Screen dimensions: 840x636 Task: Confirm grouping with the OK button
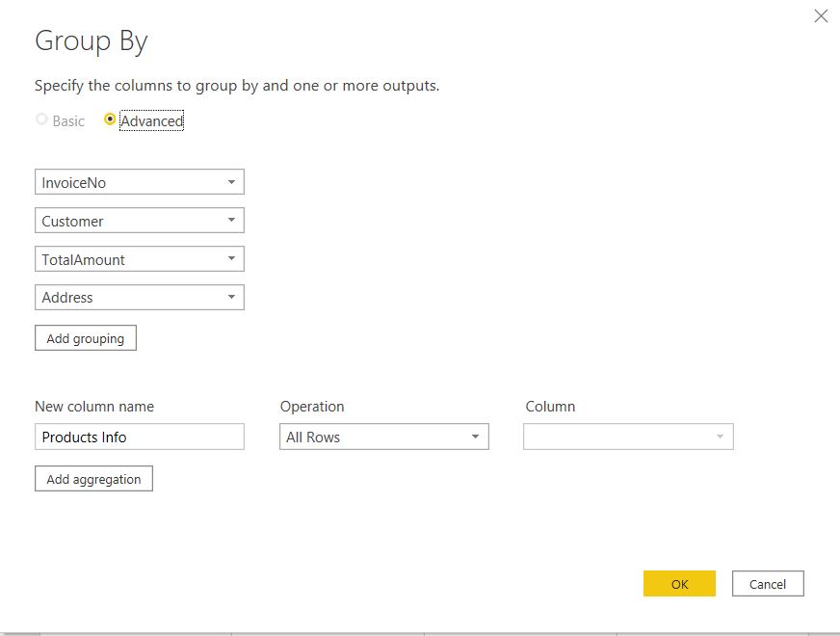pyautogui.click(x=679, y=583)
